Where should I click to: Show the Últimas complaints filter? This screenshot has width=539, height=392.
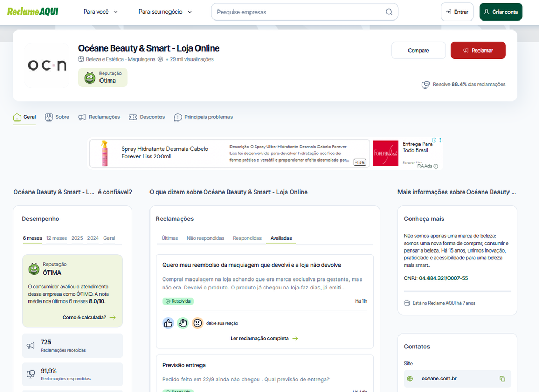click(170, 238)
